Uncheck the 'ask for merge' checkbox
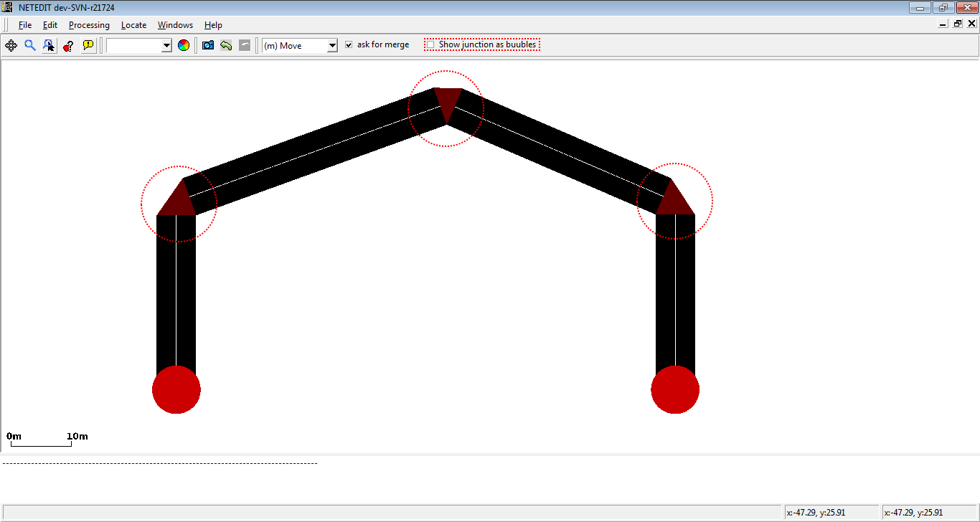This screenshot has height=522, width=980. tap(349, 44)
